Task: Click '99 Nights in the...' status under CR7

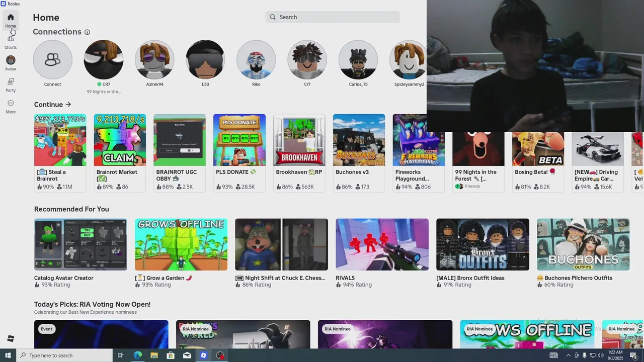Action: click(x=104, y=92)
